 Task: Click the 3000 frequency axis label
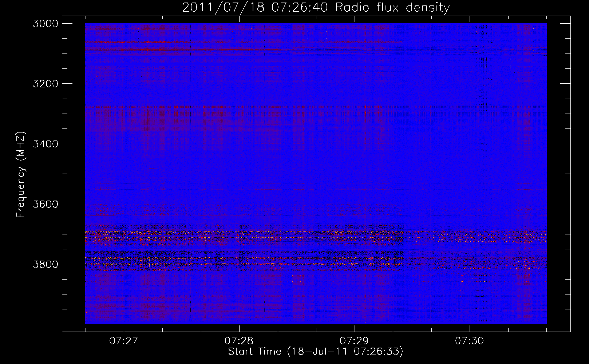tap(46, 24)
